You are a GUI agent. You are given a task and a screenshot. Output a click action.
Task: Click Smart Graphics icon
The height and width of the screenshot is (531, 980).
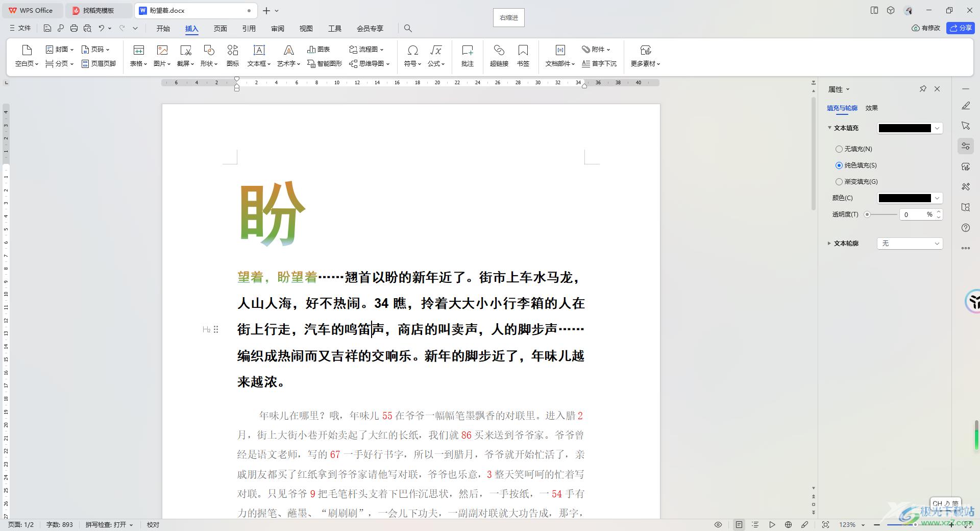311,63
